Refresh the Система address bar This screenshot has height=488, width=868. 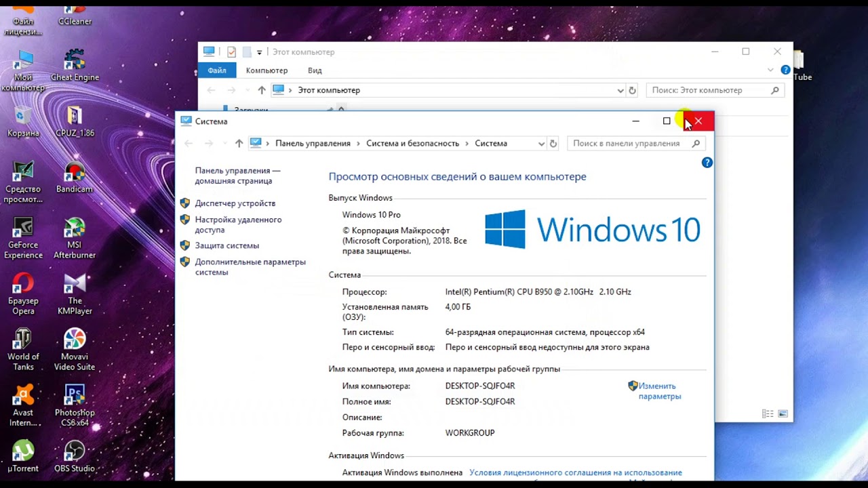pyautogui.click(x=553, y=144)
